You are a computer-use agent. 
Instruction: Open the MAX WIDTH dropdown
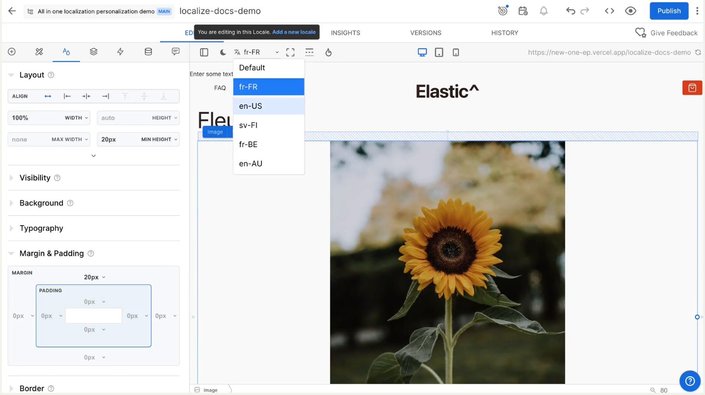click(69, 139)
